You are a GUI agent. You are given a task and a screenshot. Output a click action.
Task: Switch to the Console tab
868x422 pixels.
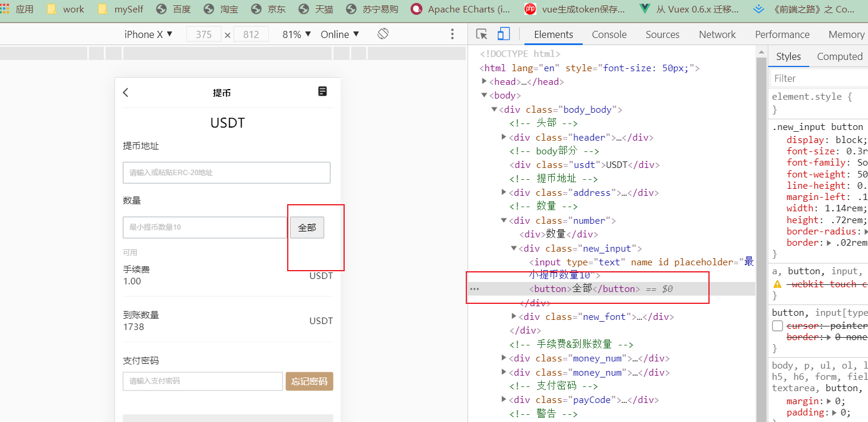click(609, 34)
